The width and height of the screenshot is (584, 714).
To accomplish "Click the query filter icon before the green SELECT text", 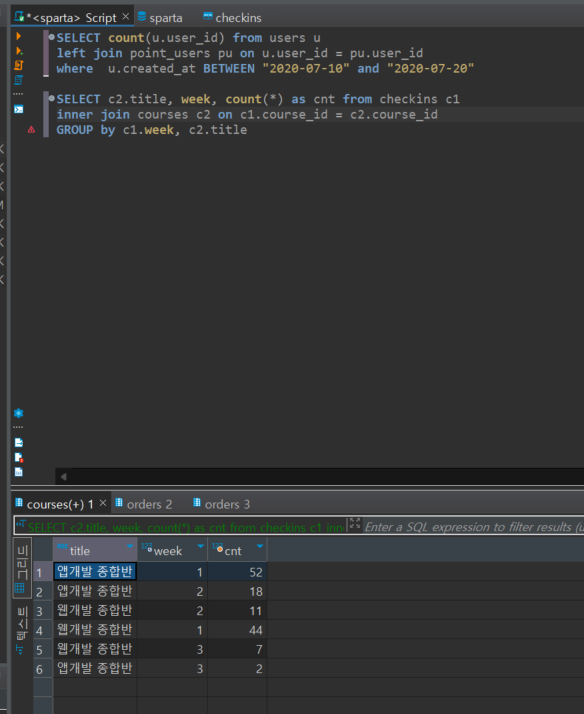I will (x=20, y=524).
